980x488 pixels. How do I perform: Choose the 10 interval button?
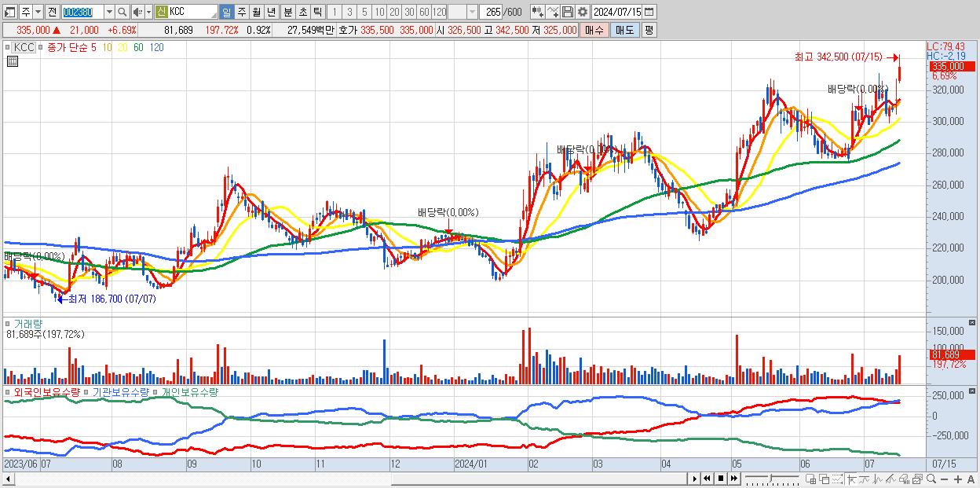click(x=379, y=12)
